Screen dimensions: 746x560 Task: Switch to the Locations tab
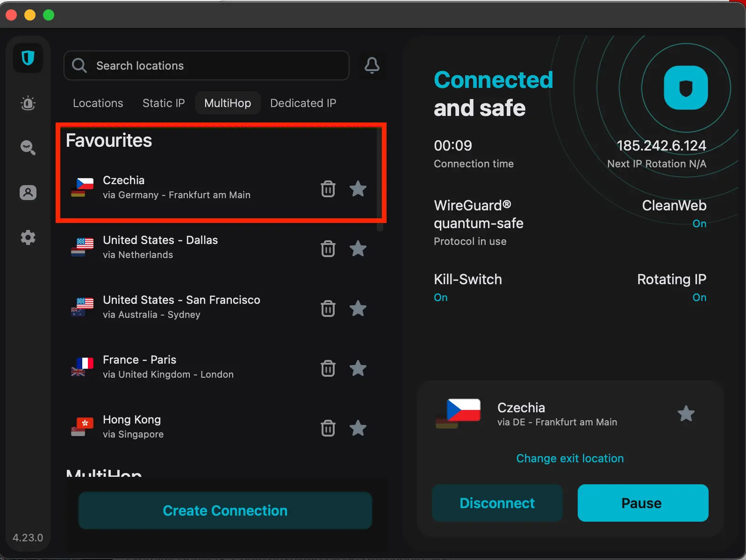[x=98, y=103]
